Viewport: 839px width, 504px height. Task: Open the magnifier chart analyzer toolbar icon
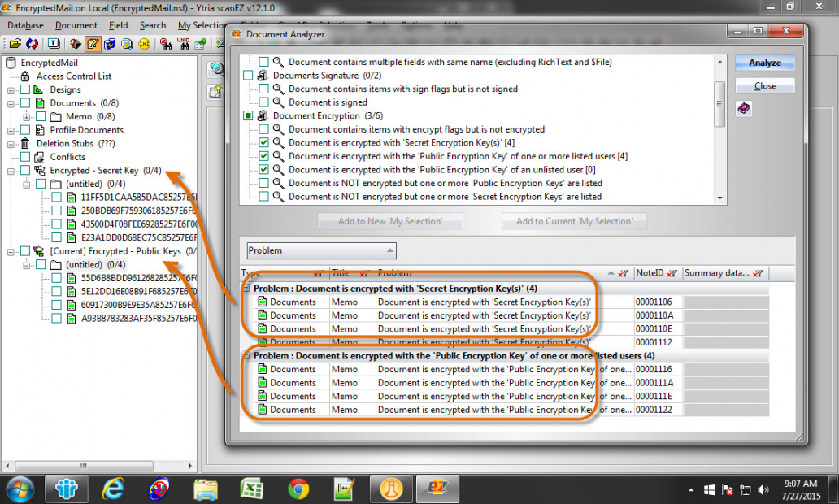click(x=127, y=44)
